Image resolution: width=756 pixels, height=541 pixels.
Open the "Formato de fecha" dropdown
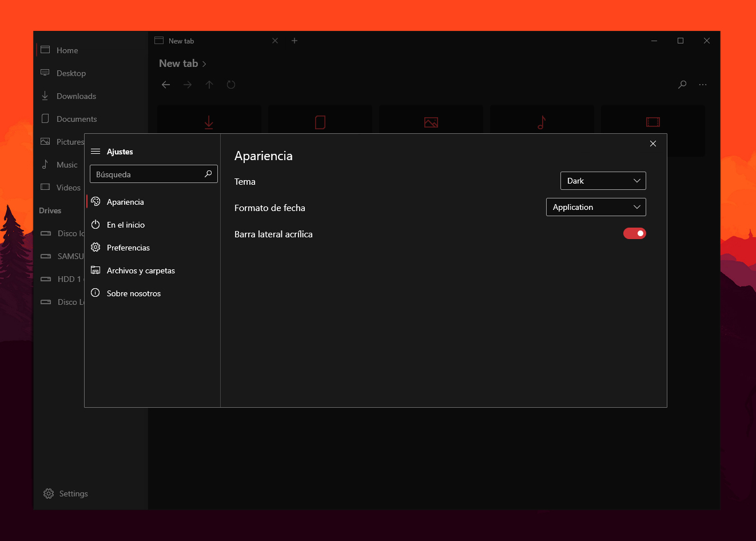(x=596, y=207)
